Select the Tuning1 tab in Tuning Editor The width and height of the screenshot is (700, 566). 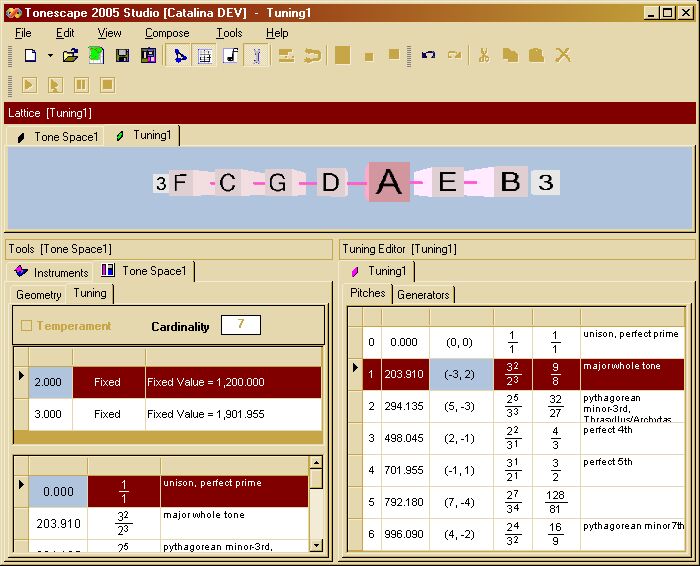[379, 271]
